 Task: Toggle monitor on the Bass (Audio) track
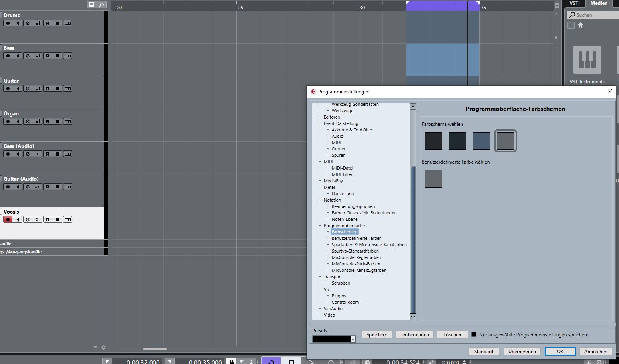click(18, 154)
